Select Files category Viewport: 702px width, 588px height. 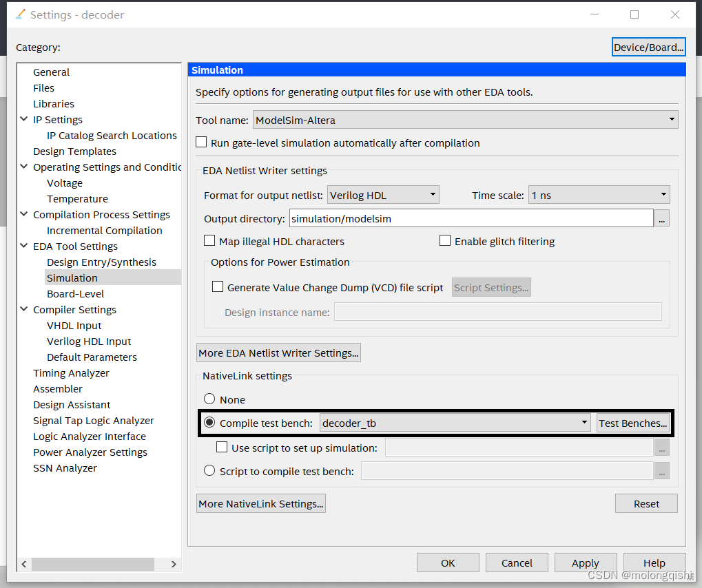(43, 87)
